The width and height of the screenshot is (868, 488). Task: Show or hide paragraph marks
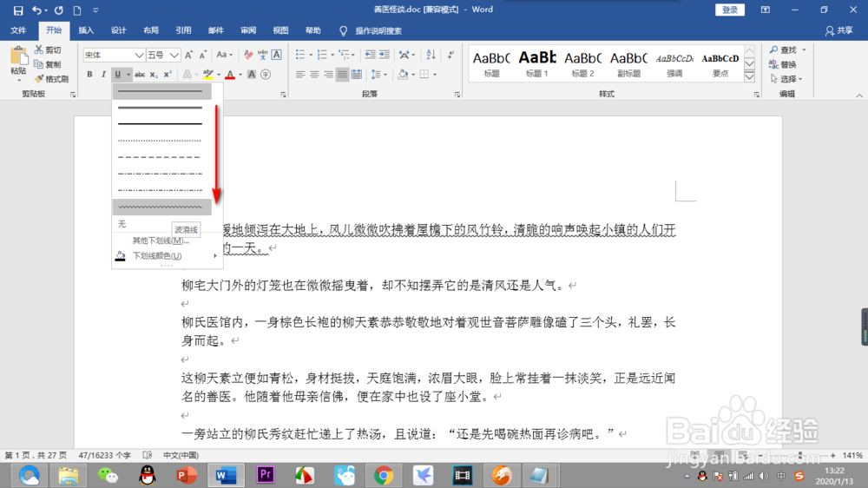450,55
